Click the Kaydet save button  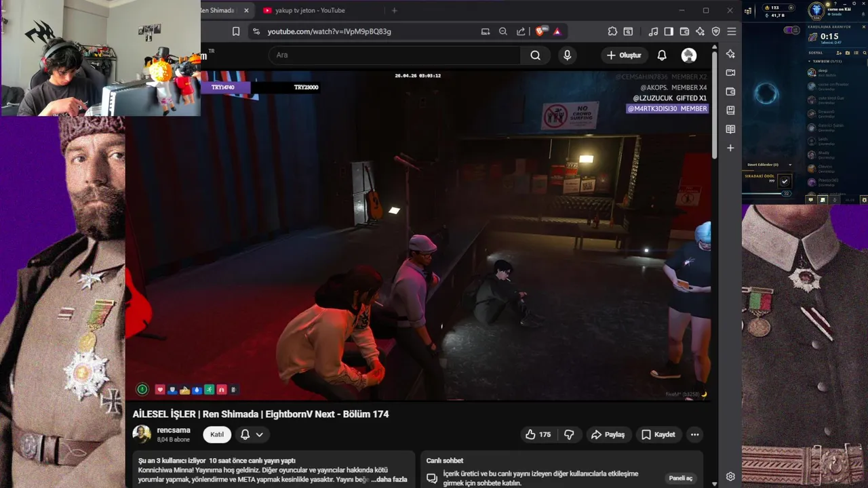(x=658, y=434)
